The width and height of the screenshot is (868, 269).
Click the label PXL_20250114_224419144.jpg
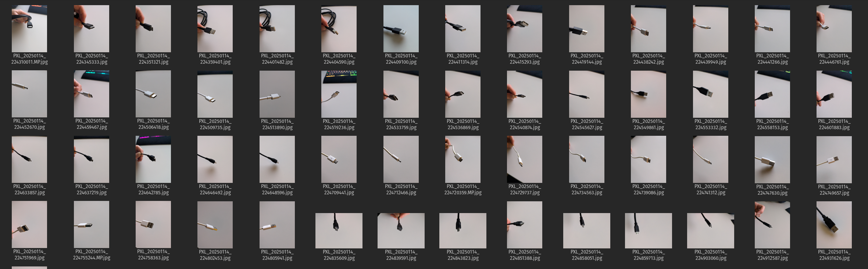point(587,59)
